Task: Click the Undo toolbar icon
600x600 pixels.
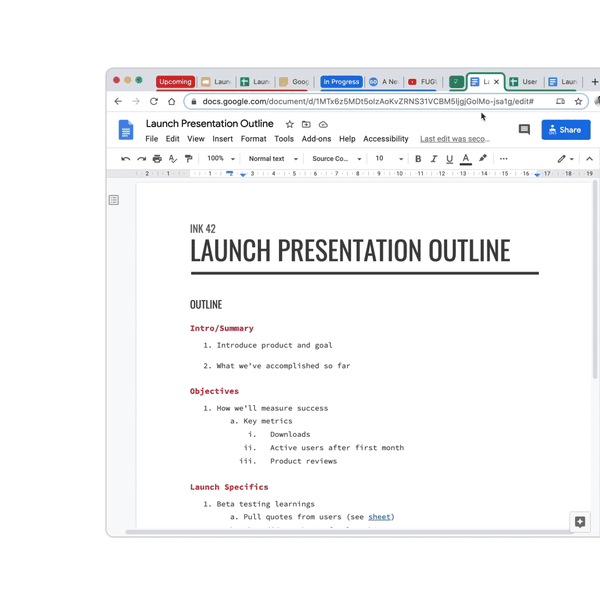Action: pyautogui.click(x=125, y=159)
